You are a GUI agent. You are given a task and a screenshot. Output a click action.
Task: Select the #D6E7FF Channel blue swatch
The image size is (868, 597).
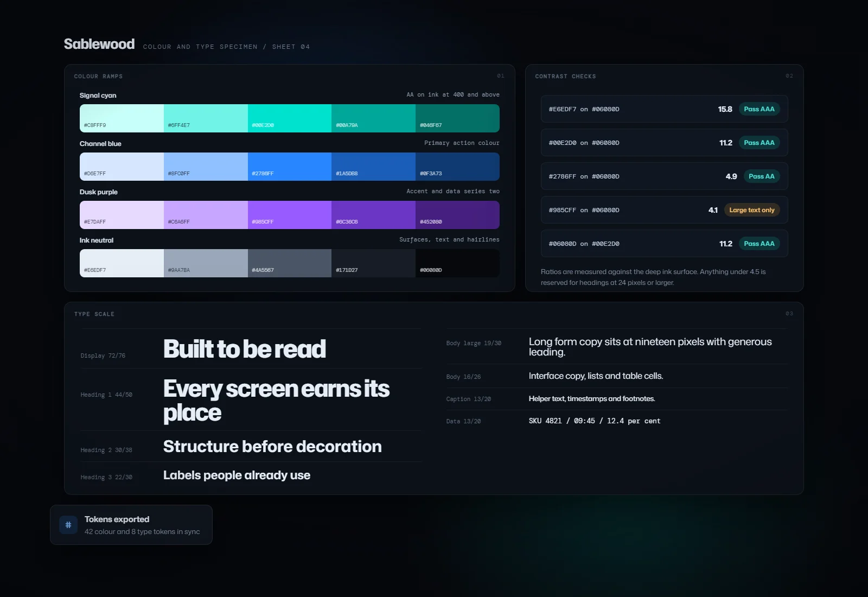[122, 167]
